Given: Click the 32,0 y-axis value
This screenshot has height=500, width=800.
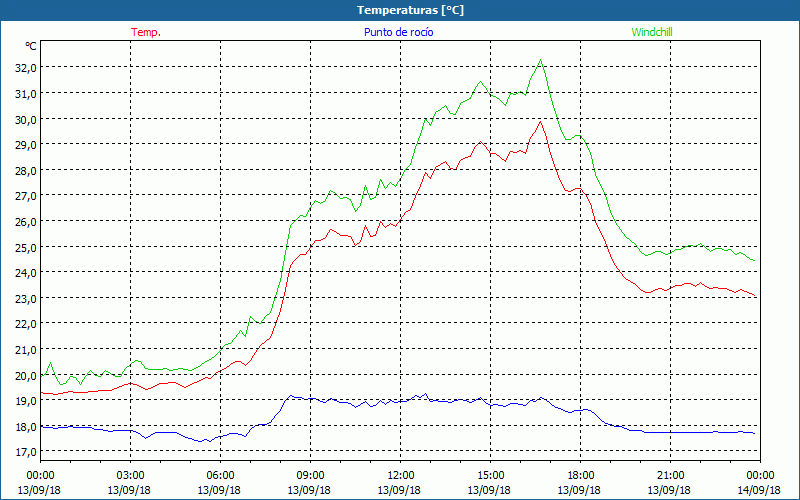Looking at the screenshot, I should click(25, 68).
